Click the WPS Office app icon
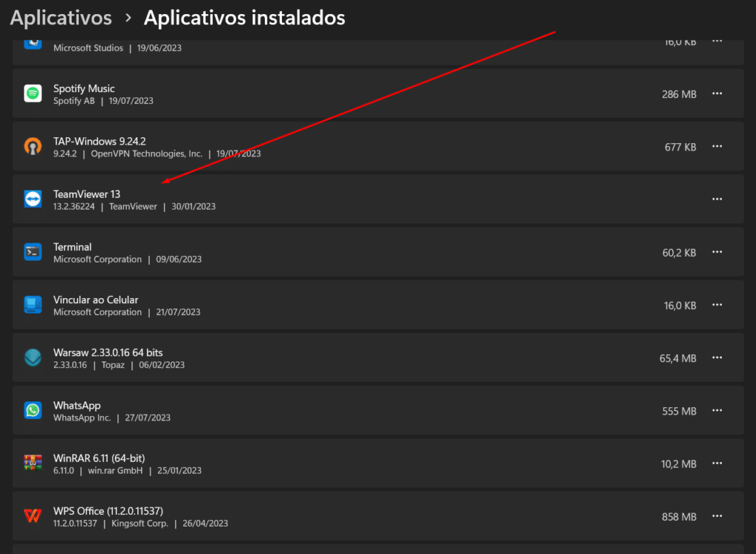This screenshot has width=756, height=554. pyautogui.click(x=32, y=516)
